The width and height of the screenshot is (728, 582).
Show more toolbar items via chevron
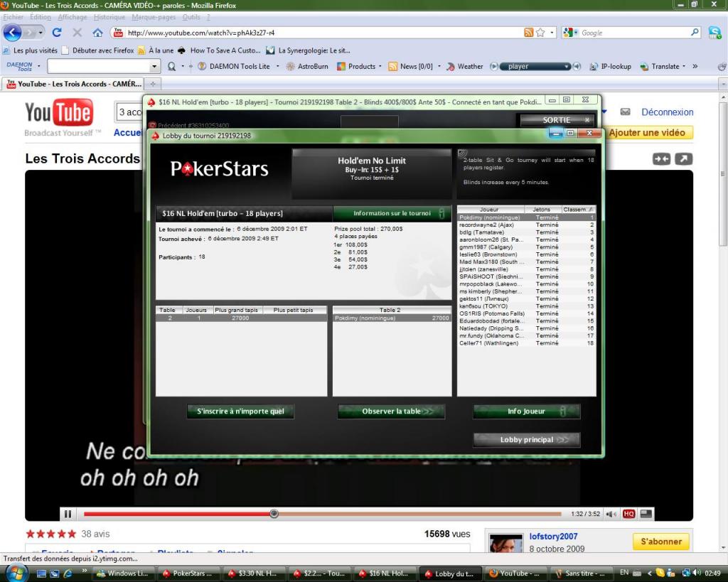coord(695,66)
